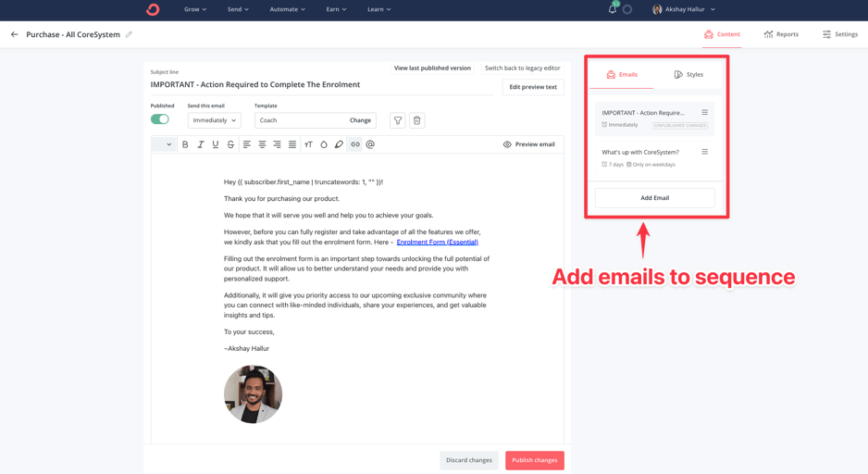The height and width of the screenshot is (474, 868).
Task: Edit sequence name with pencil icon
Action: pos(129,34)
